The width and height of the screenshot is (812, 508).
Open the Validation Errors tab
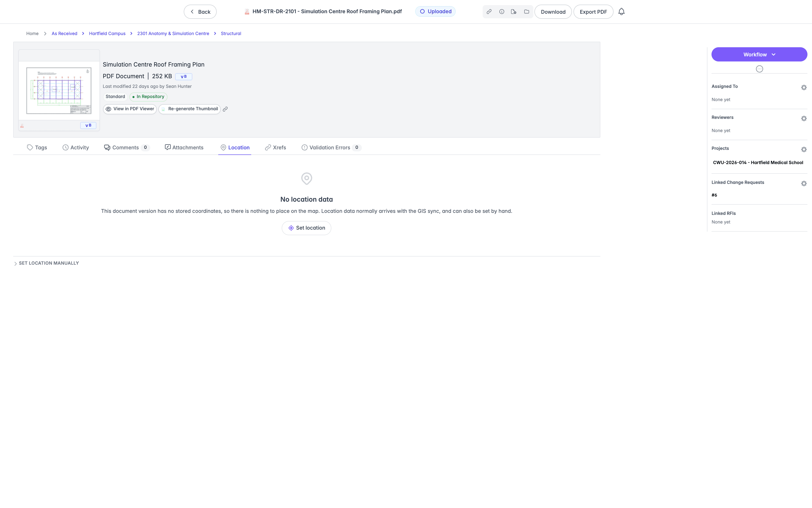(331, 148)
